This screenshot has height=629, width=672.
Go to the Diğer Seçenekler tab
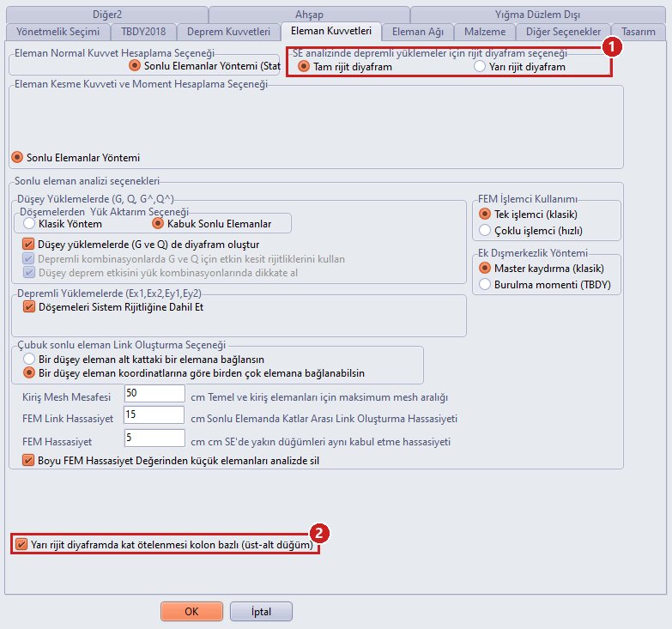point(563,32)
